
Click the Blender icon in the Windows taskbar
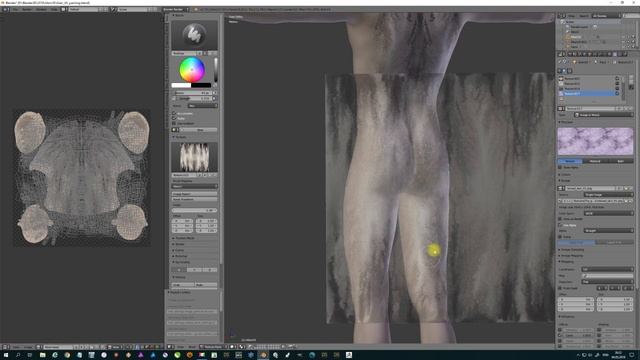(x=263, y=355)
